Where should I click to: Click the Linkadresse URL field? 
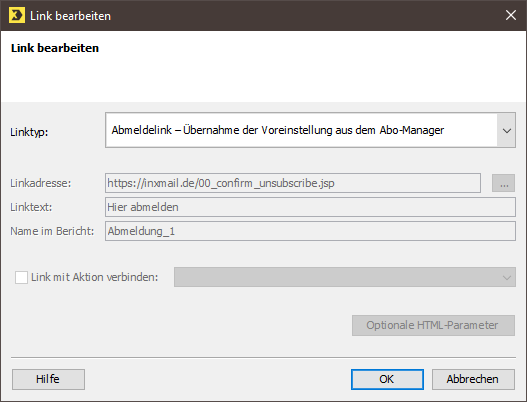tap(293, 183)
